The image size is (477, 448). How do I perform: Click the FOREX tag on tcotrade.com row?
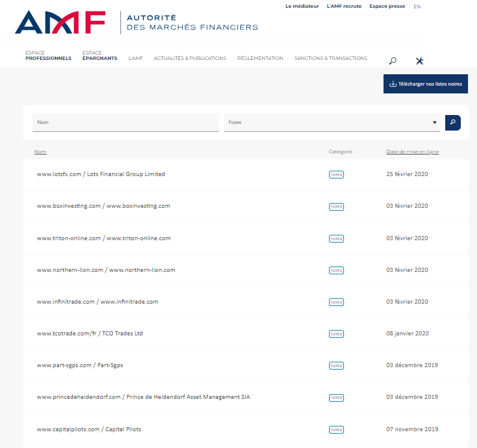coord(336,334)
